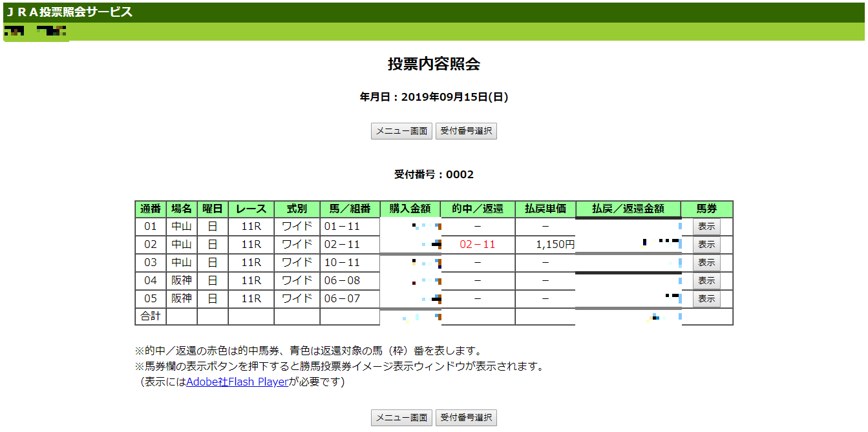Click the 的中／返還 column header
This screenshot has height=432, width=868.
[x=478, y=209]
